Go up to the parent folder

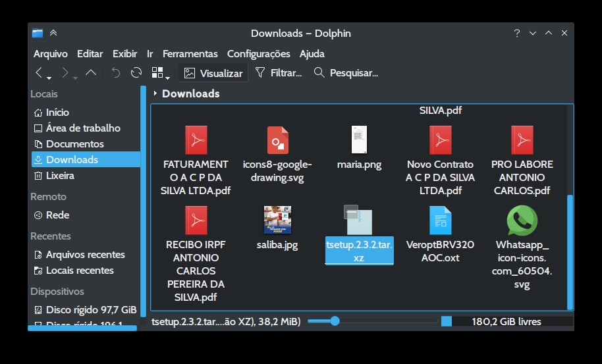point(91,72)
